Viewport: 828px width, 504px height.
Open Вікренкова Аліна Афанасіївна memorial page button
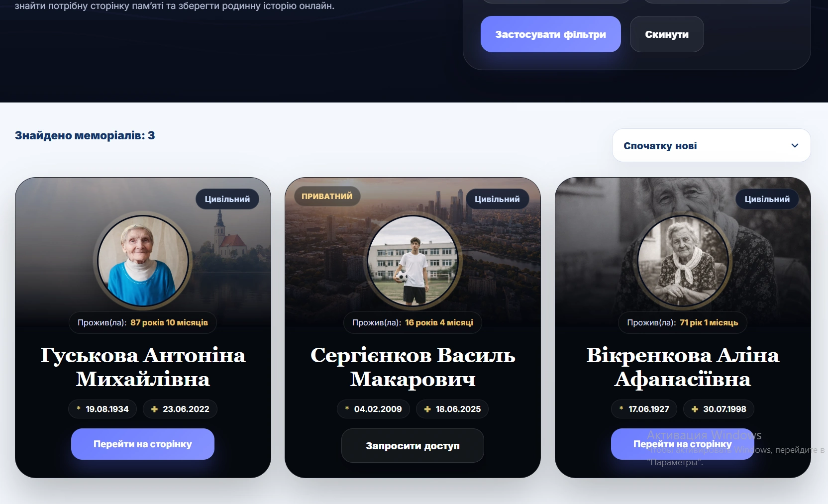(x=683, y=444)
